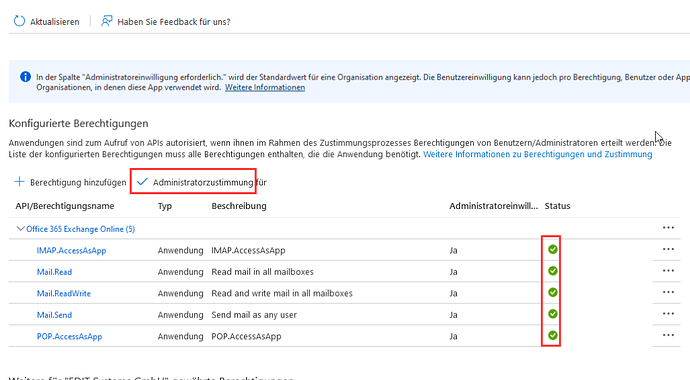Click API/Berechtigungsname column header
The image size is (690, 380).
click(x=65, y=206)
